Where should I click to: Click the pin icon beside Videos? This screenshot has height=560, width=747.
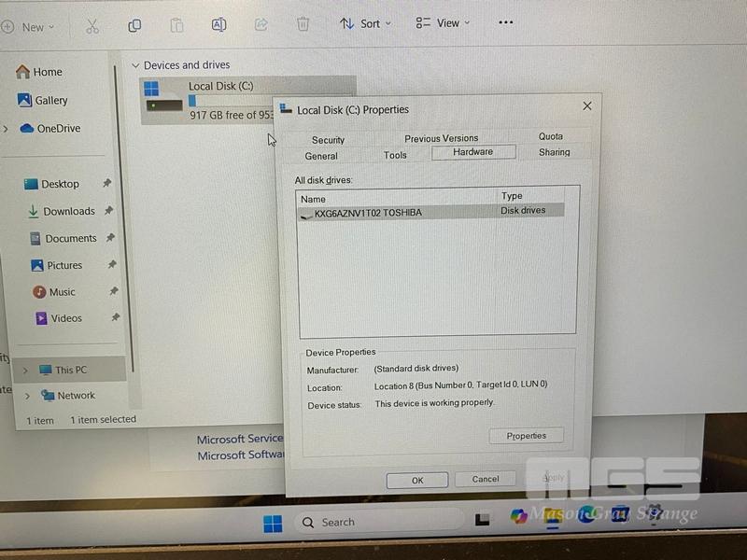[x=116, y=316]
